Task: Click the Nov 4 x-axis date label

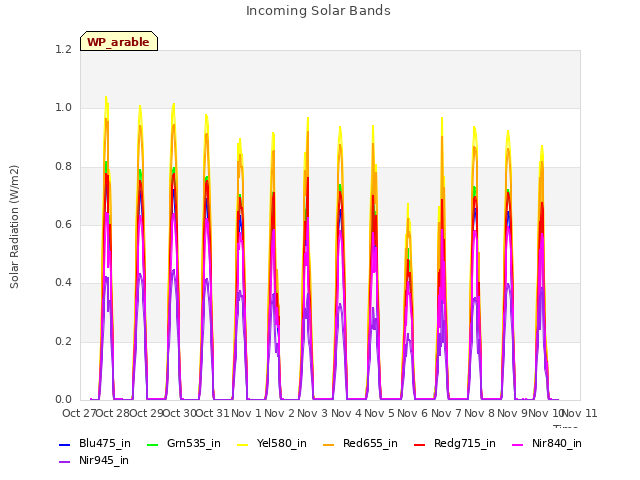Action: point(346,413)
